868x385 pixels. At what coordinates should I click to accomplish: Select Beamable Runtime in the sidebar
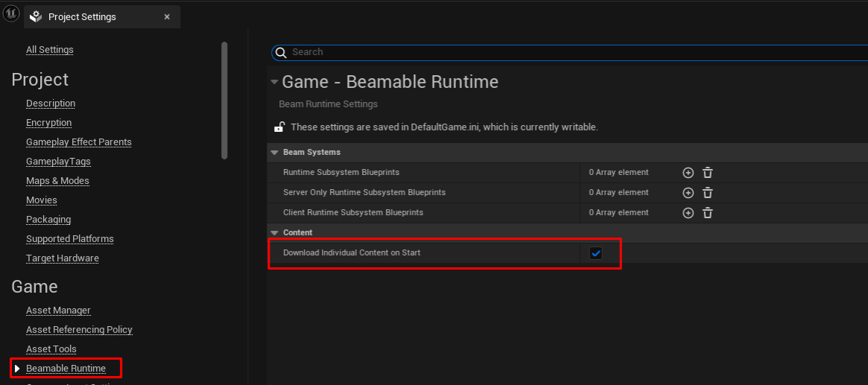pyautogui.click(x=66, y=369)
